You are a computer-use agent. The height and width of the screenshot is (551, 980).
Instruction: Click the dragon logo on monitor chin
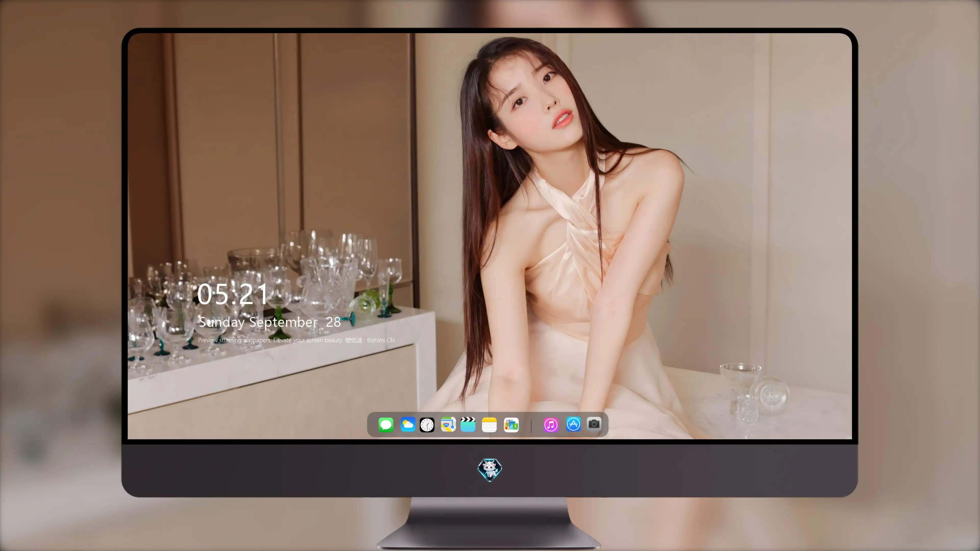490,470
